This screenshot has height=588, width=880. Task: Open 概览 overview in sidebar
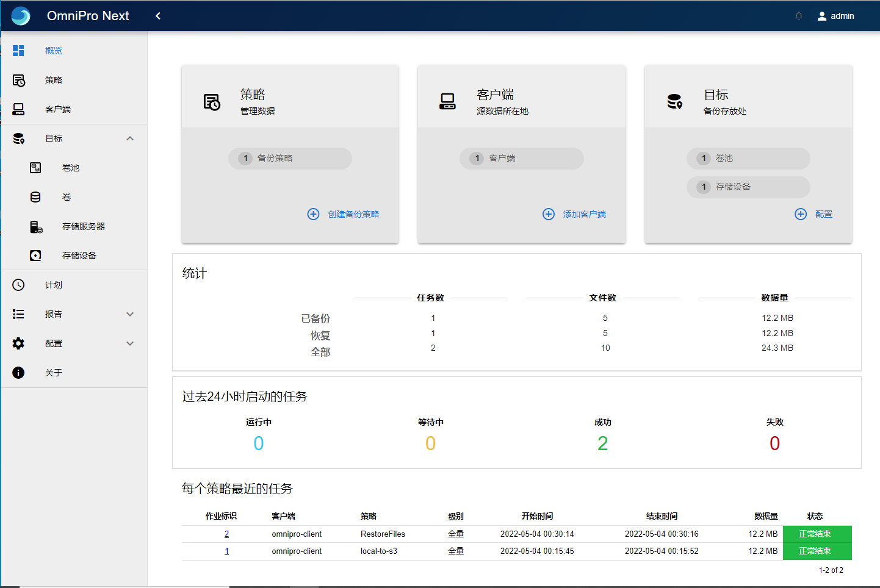[x=54, y=51]
